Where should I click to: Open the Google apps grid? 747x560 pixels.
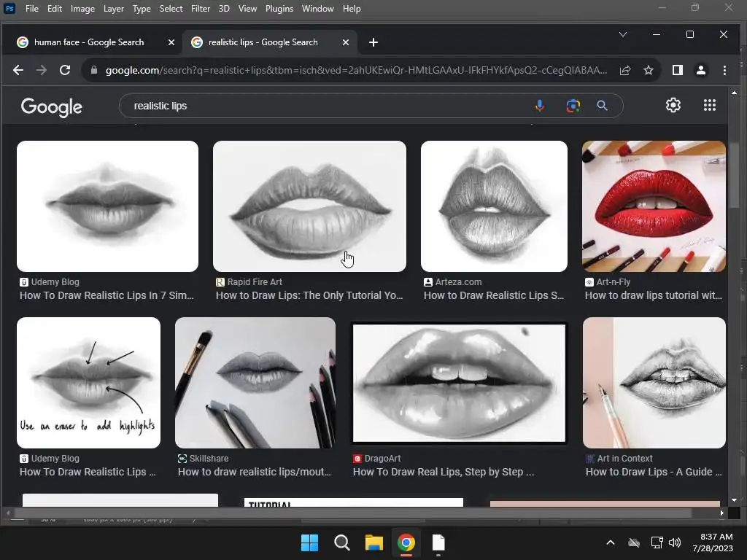click(x=710, y=105)
